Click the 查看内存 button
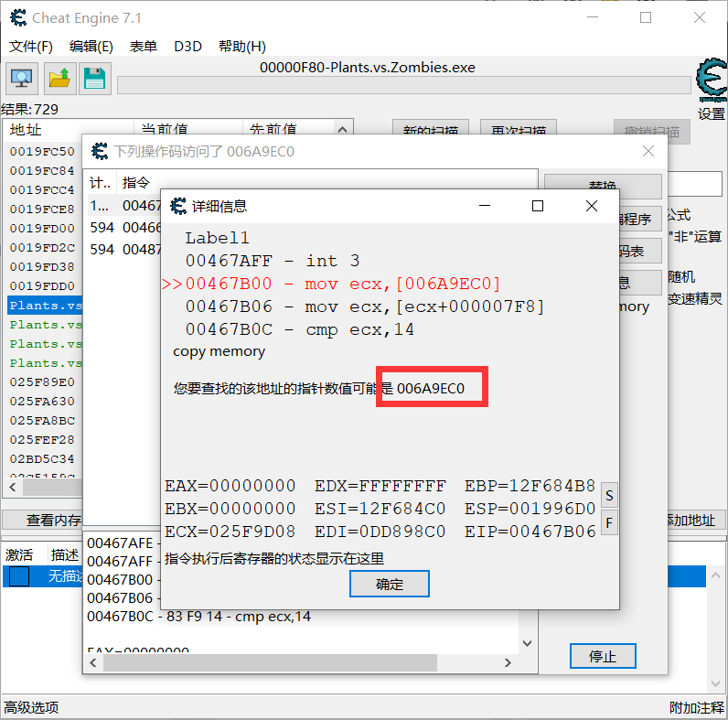The width and height of the screenshot is (728, 720). 43,520
